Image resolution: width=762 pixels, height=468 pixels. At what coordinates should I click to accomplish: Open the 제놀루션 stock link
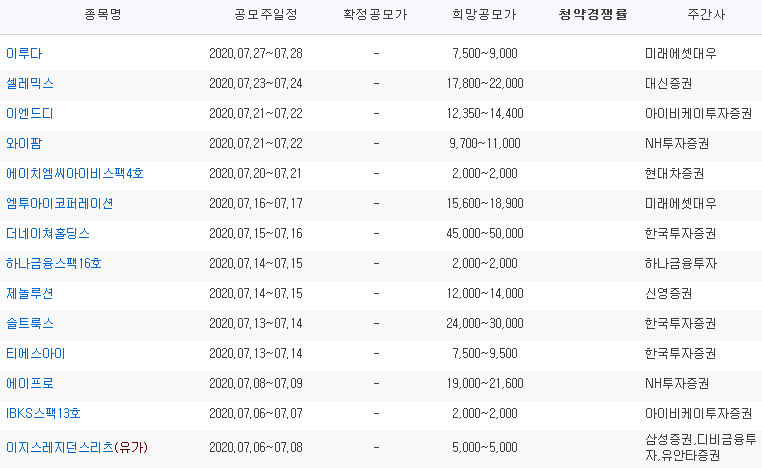tap(30, 294)
